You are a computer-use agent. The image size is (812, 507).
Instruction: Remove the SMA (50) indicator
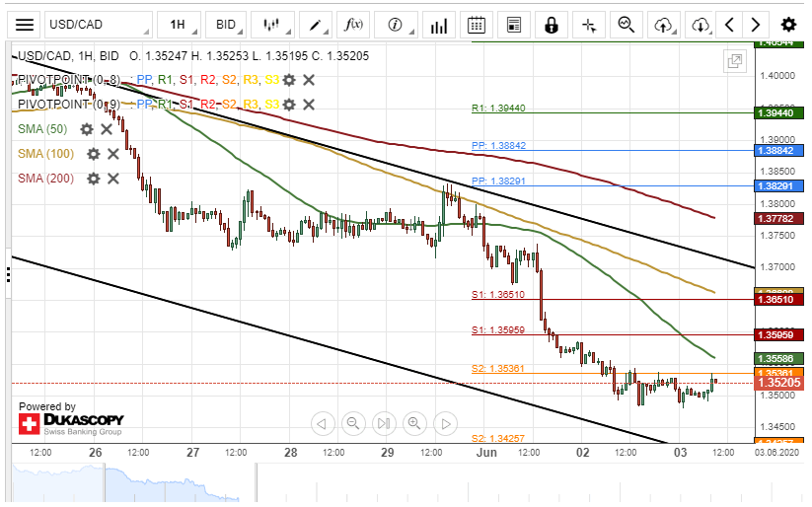pyautogui.click(x=107, y=129)
